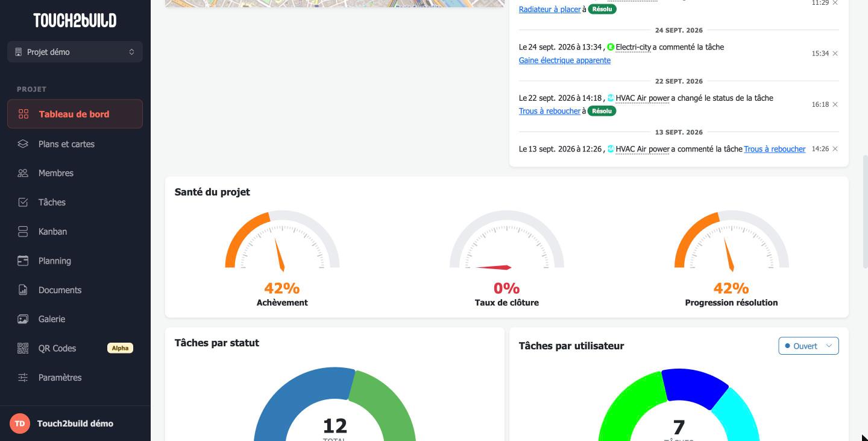
Task: Click the page vertical scrollbar
Action: click(866, 211)
